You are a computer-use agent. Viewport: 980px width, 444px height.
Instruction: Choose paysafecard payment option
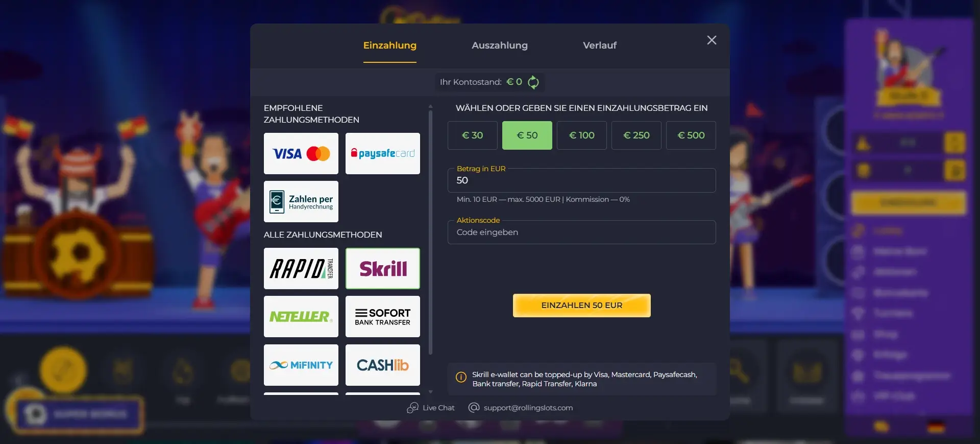click(382, 153)
